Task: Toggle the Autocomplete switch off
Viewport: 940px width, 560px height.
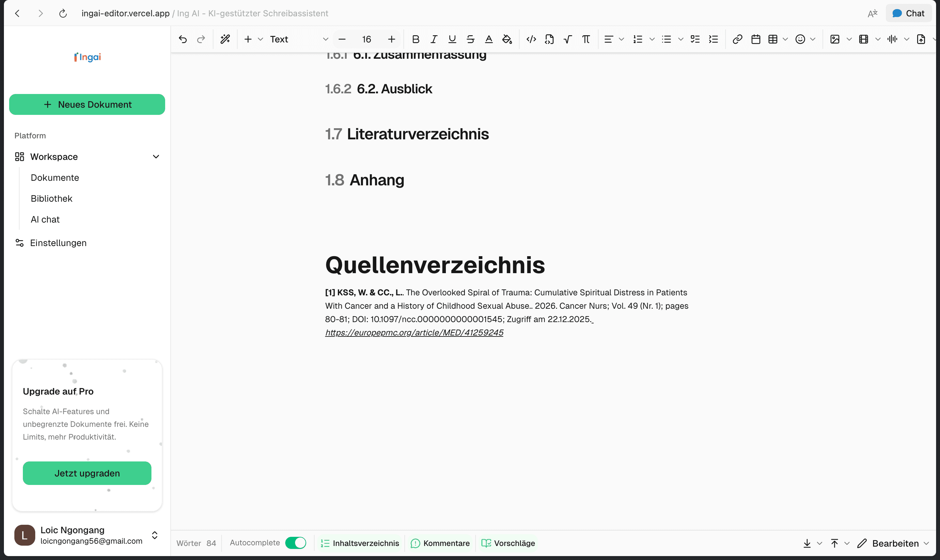Action: [x=296, y=543]
